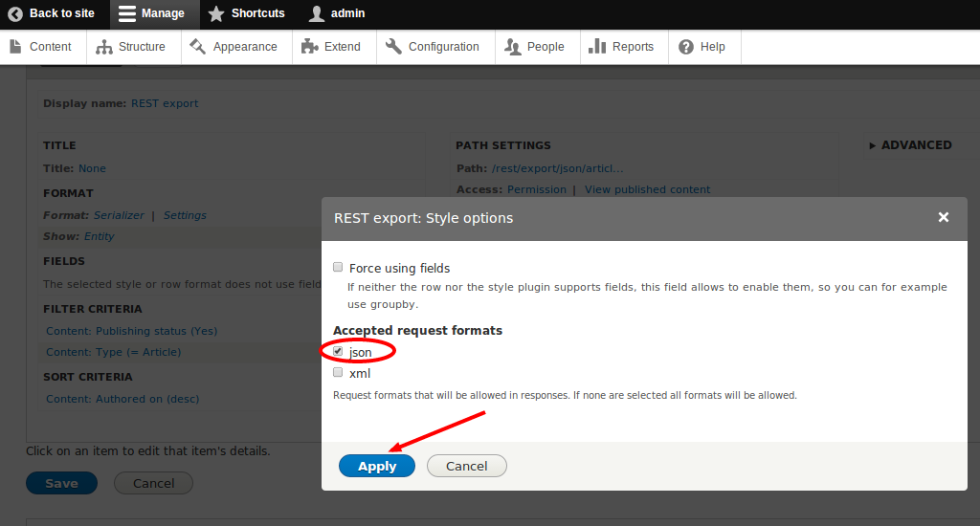The image size is (980, 526).
Task: Click the Back to site arrow icon
Action: (15, 13)
